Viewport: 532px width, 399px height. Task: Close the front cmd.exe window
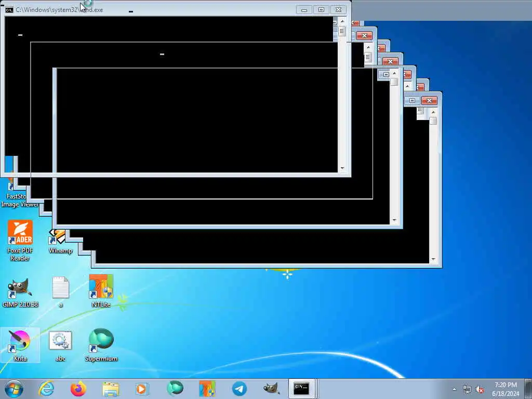(x=338, y=10)
